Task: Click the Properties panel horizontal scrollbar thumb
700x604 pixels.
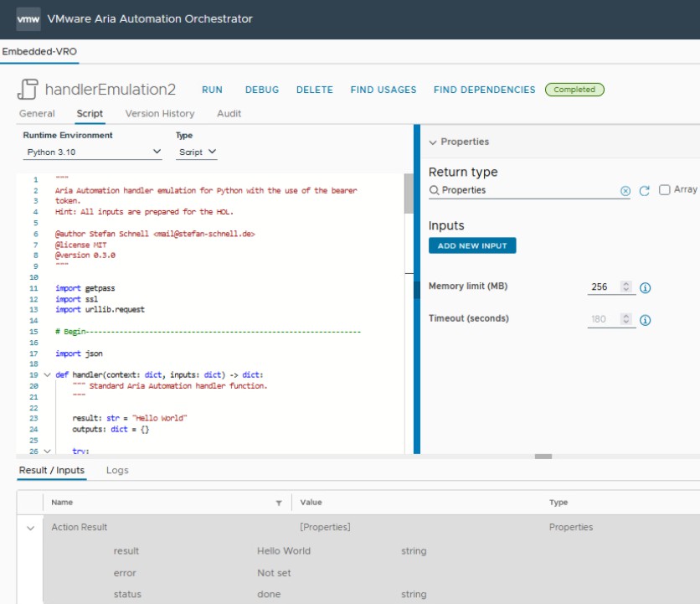Action: pyautogui.click(x=543, y=457)
